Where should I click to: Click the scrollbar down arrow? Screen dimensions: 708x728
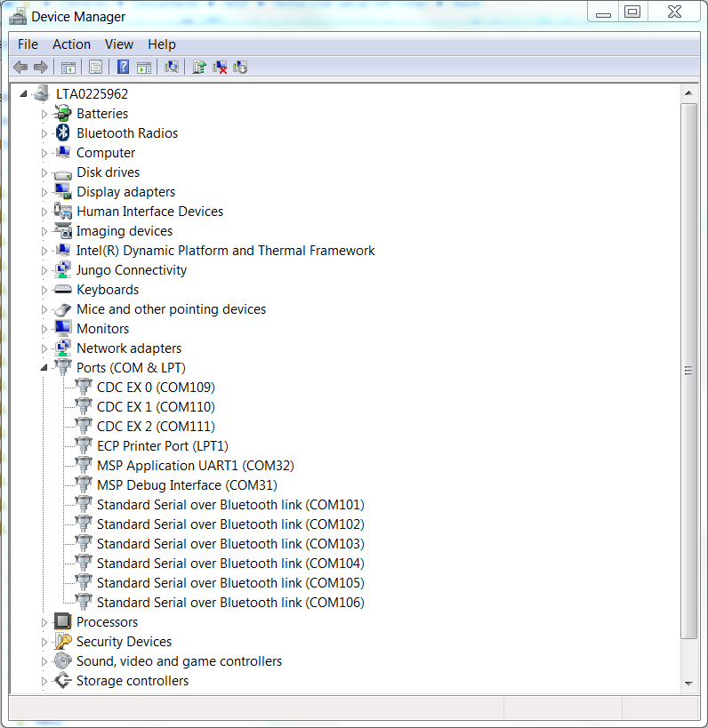[x=688, y=684]
